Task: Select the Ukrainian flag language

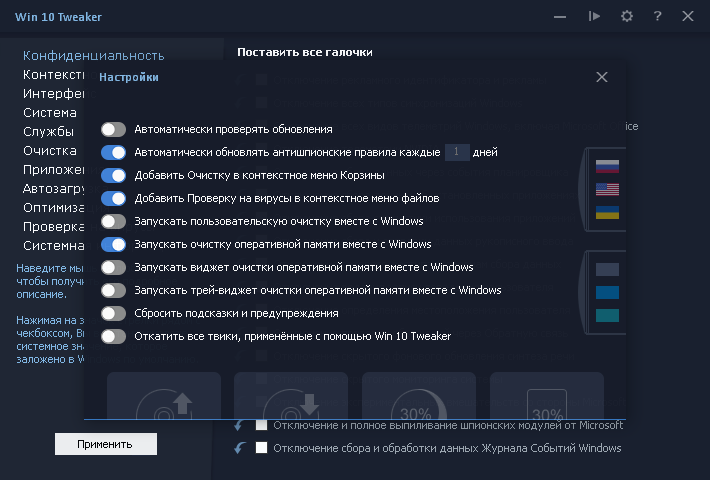Action: [x=607, y=212]
